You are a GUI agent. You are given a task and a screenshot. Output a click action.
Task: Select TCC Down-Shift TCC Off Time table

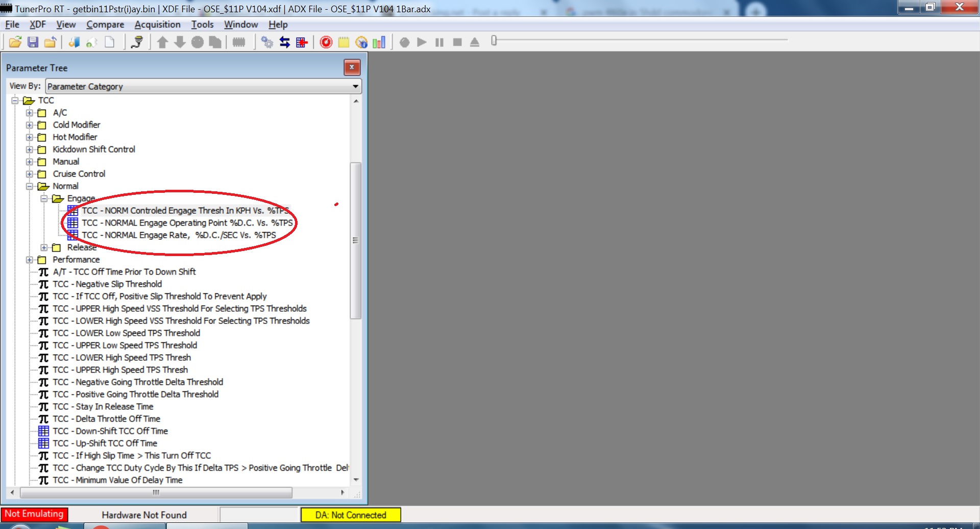click(110, 431)
